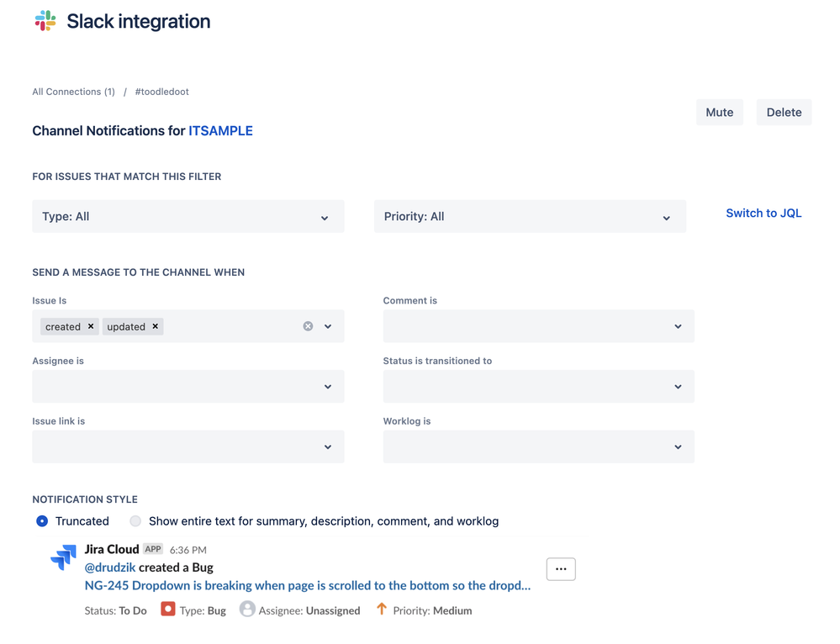Click the red Bug type icon
The image size is (840, 644).
tap(168, 609)
